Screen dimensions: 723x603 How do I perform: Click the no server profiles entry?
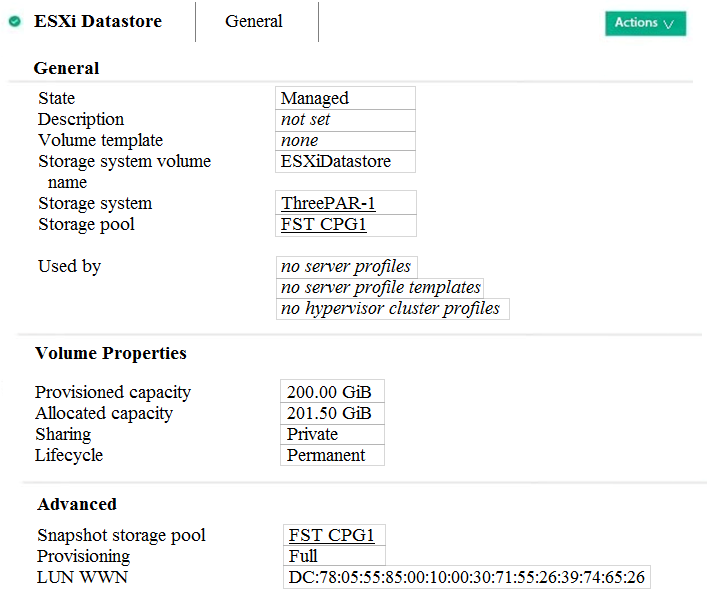(346, 267)
